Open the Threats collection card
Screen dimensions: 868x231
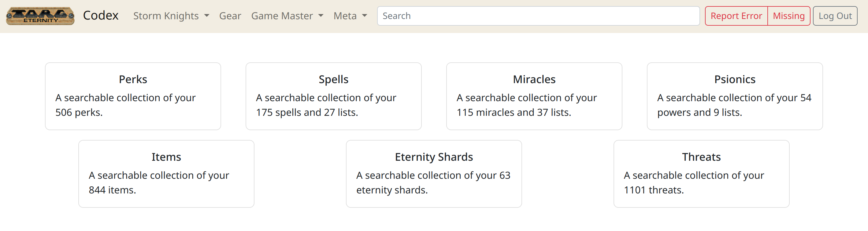[702, 174]
